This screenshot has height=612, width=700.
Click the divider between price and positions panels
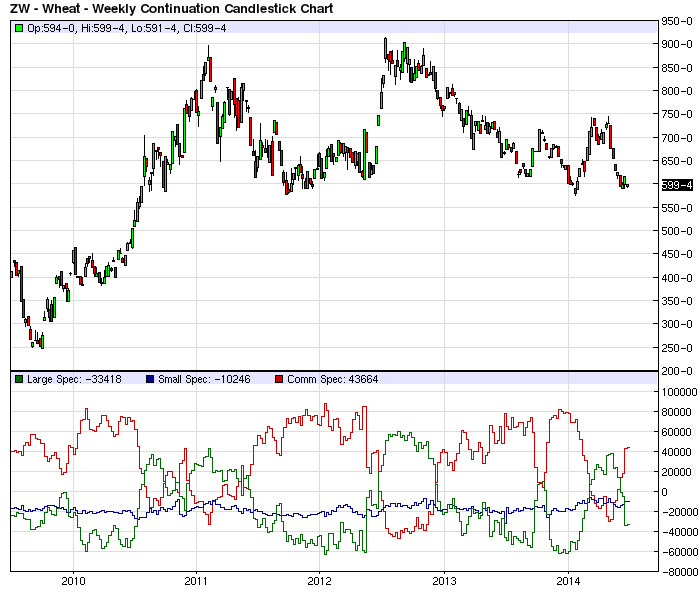[334, 372]
